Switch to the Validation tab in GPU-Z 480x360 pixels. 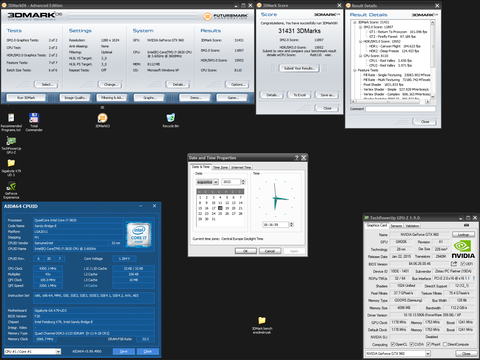click(x=412, y=226)
